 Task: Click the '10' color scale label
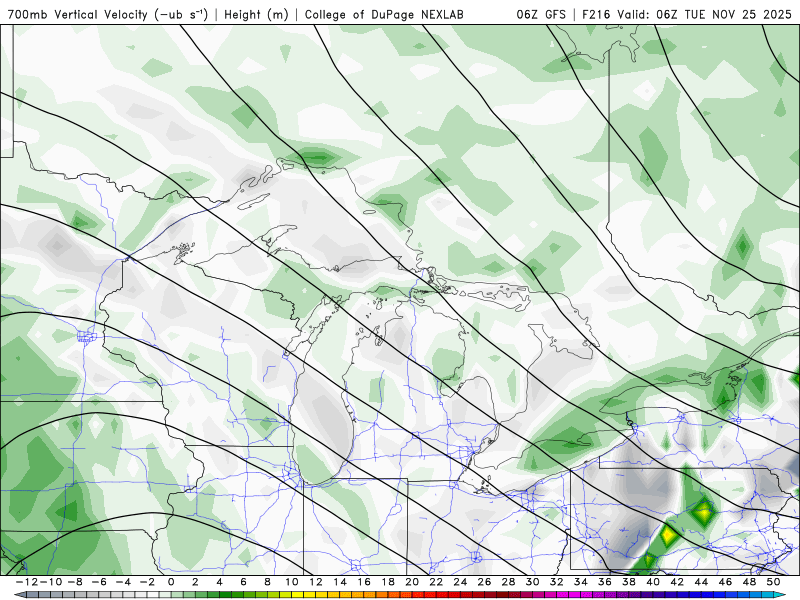click(291, 582)
